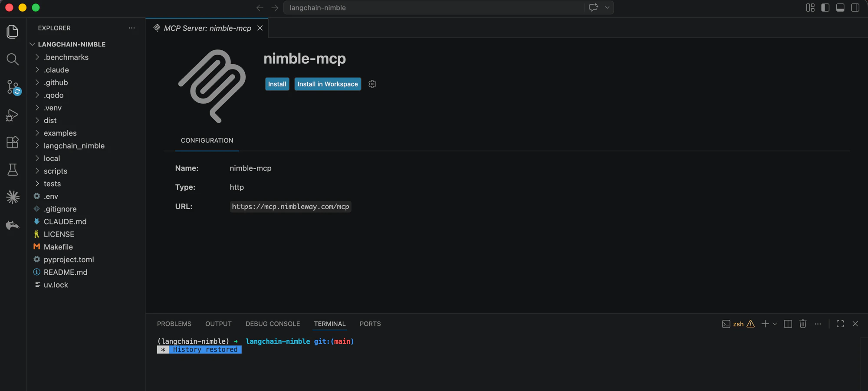Click the zsh terminal warning icon
The image size is (868, 391).
[x=750, y=324]
